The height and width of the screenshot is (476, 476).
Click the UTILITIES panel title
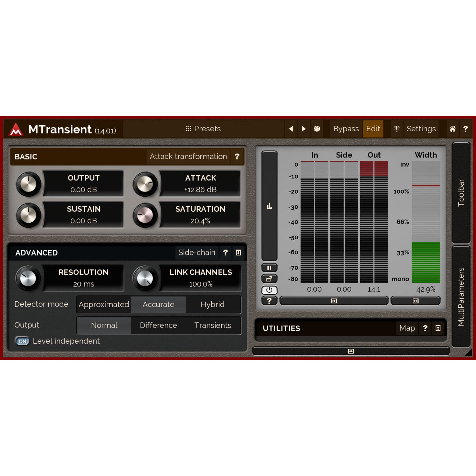[x=281, y=328]
